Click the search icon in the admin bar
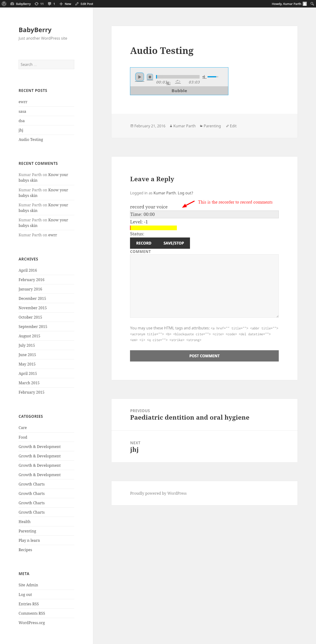Screen dimensions: 316x644 coord(312,4)
